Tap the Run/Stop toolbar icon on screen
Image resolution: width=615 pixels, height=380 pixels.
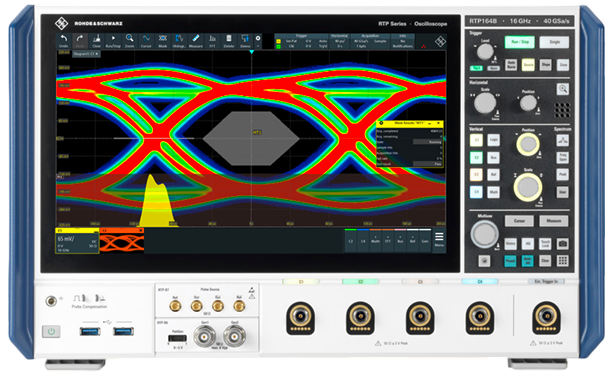(x=113, y=41)
